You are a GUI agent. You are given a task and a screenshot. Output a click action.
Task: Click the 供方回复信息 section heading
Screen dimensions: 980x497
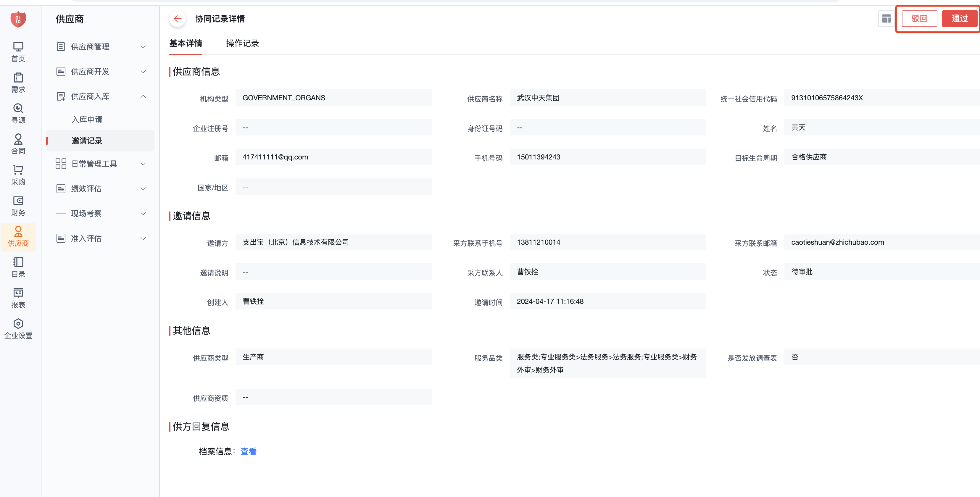201,427
